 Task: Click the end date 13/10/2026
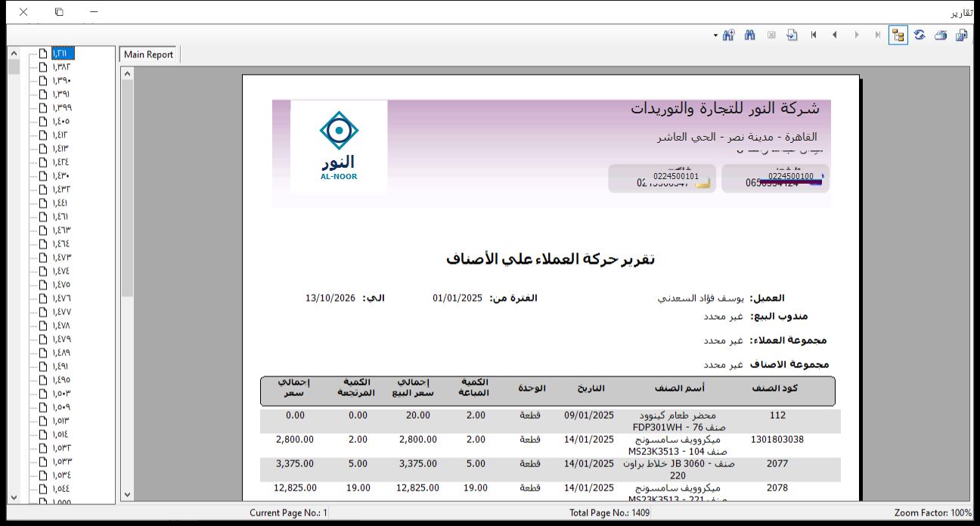(330, 298)
